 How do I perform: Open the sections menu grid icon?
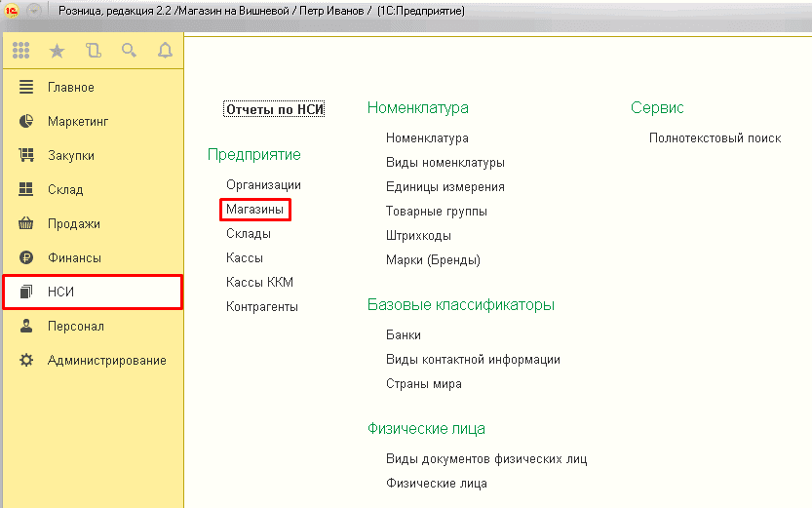(20, 51)
